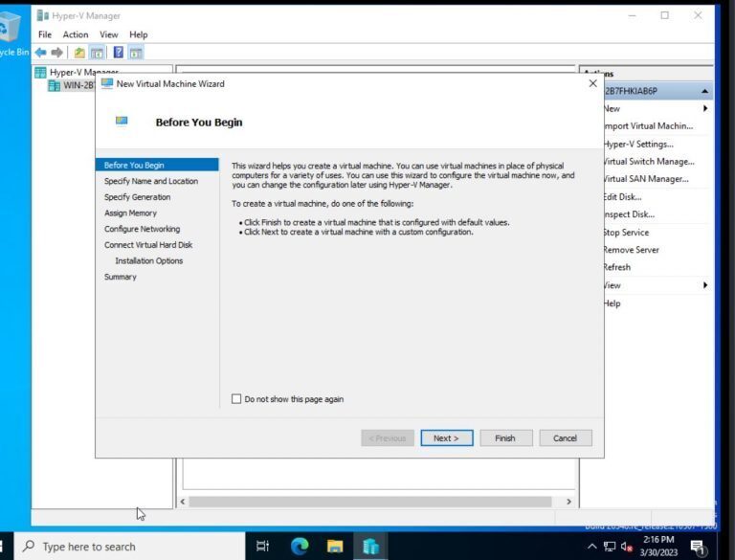Screen dimensions: 735x560
Task: Click Finish to create the virtual machine
Action: click(x=505, y=438)
